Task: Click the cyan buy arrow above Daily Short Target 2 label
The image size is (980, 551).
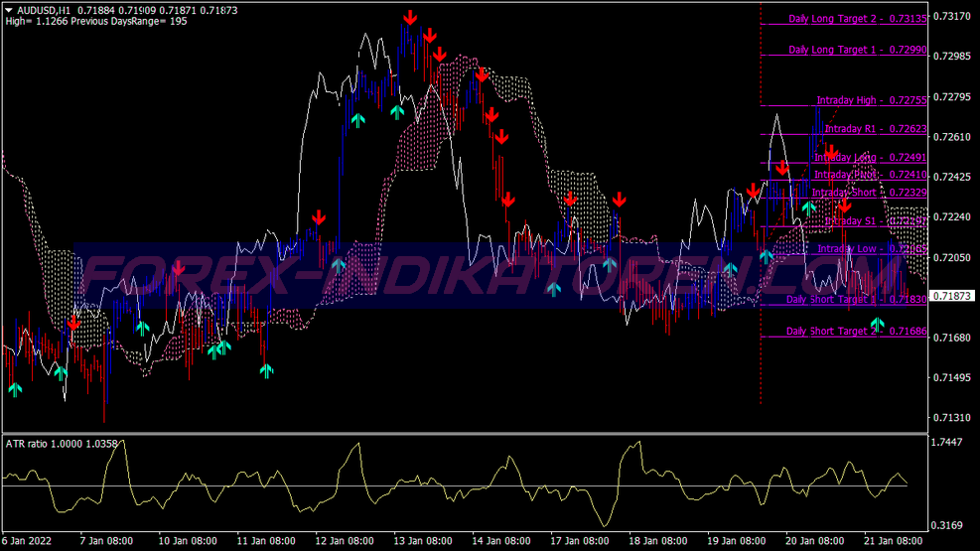Action: tap(878, 325)
